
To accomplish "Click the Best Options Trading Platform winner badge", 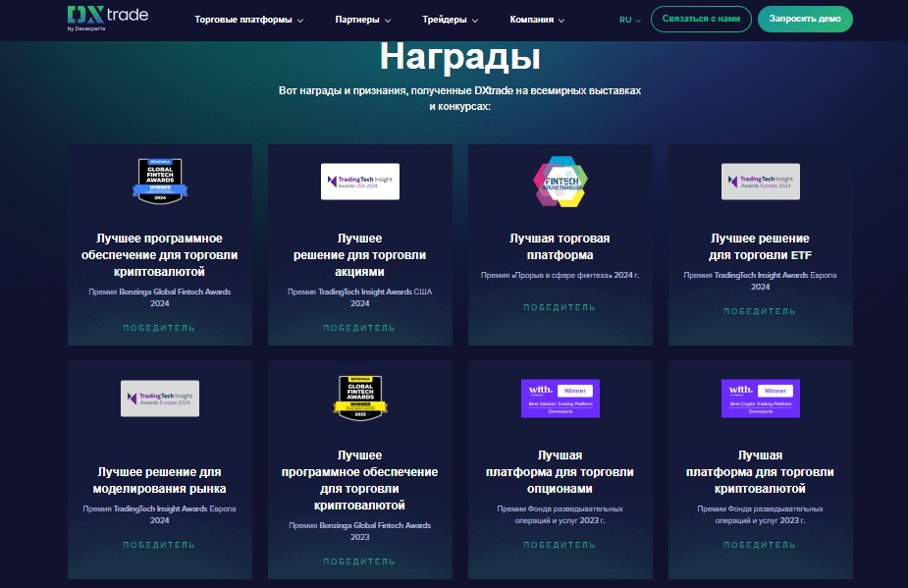I will point(560,399).
